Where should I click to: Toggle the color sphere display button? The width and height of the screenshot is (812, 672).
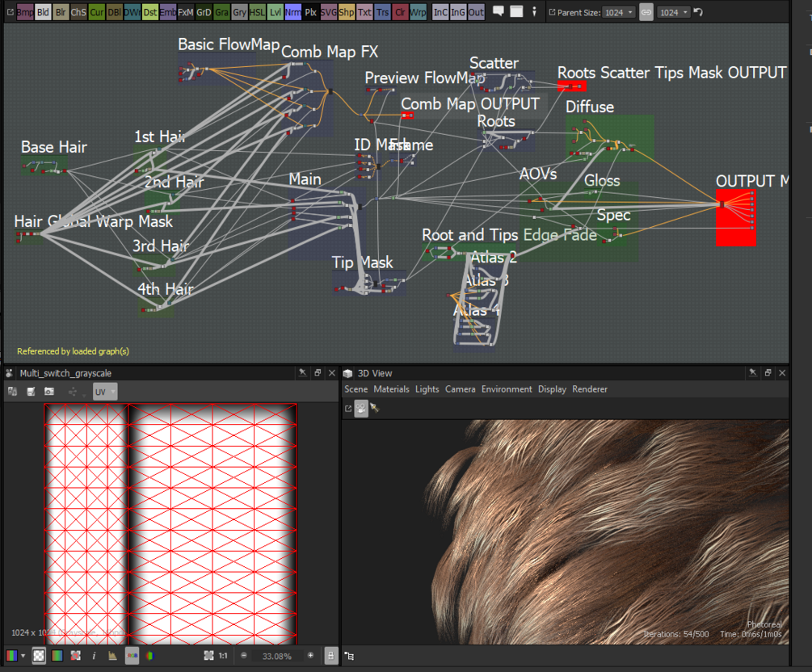point(150,655)
